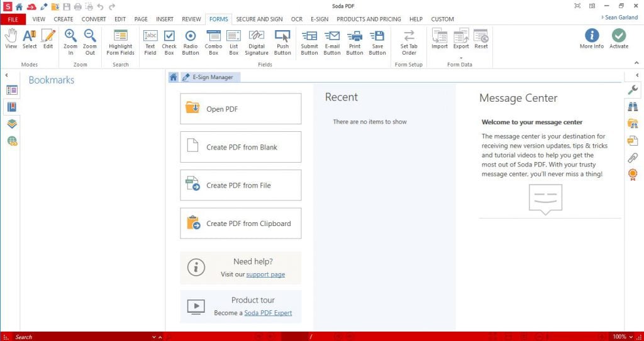The height and width of the screenshot is (341, 644).
Task: Open the page thumbnails sidebar panel
Action: (x=12, y=90)
